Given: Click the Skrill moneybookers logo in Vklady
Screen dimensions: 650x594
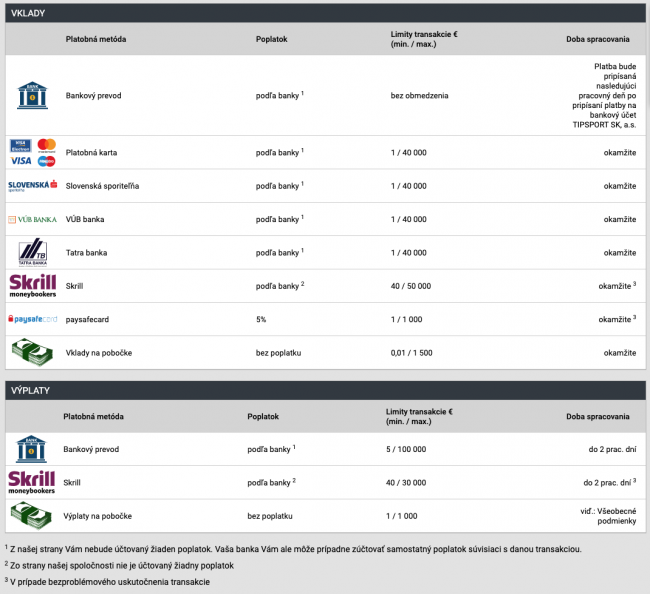Looking at the screenshot, I should [32, 286].
